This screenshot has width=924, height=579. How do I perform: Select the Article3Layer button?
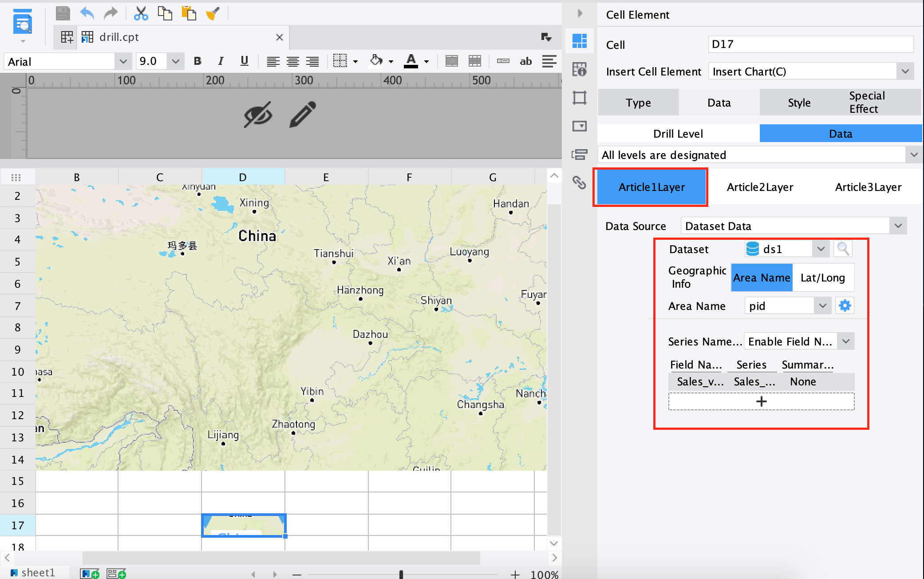[868, 187]
